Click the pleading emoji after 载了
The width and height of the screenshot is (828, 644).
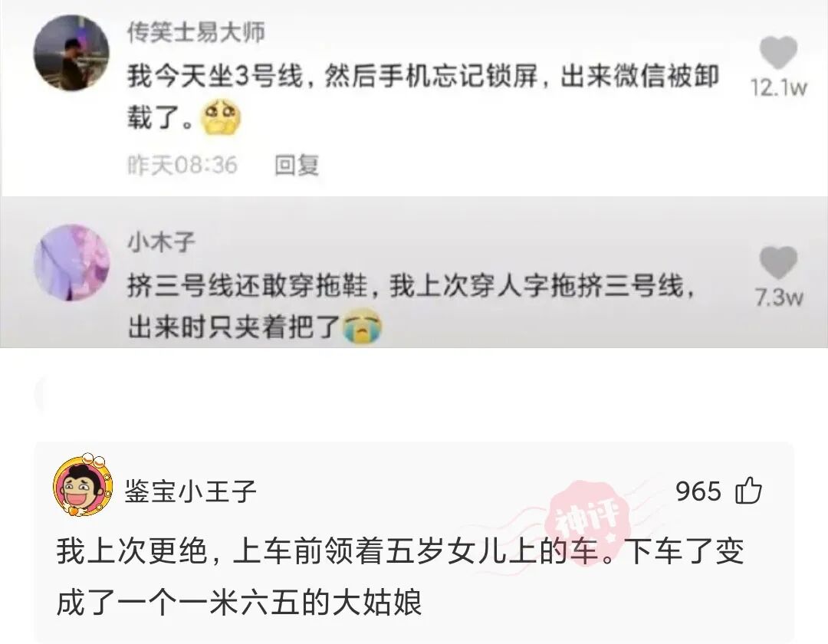(x=220, y=117)
